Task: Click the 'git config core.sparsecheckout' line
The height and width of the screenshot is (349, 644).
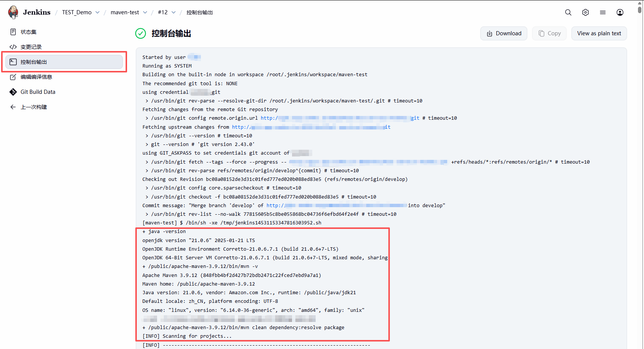Action: pos(223,188)
